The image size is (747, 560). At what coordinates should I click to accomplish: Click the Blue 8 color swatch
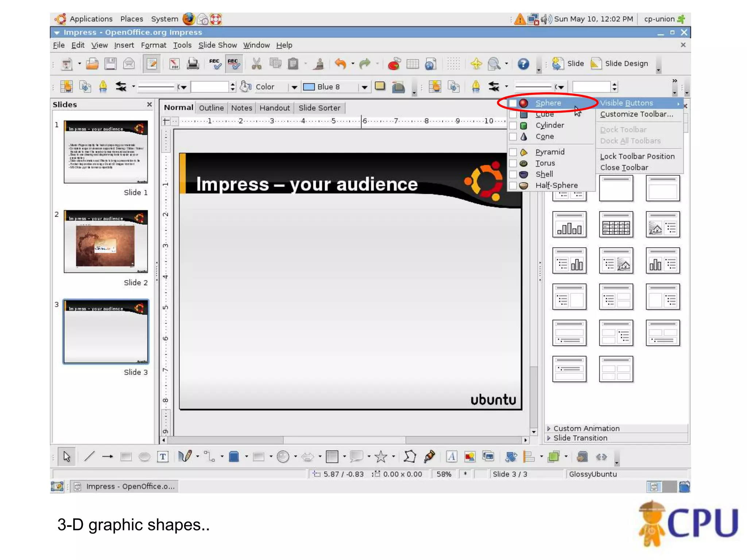click(x=309, y=87)
